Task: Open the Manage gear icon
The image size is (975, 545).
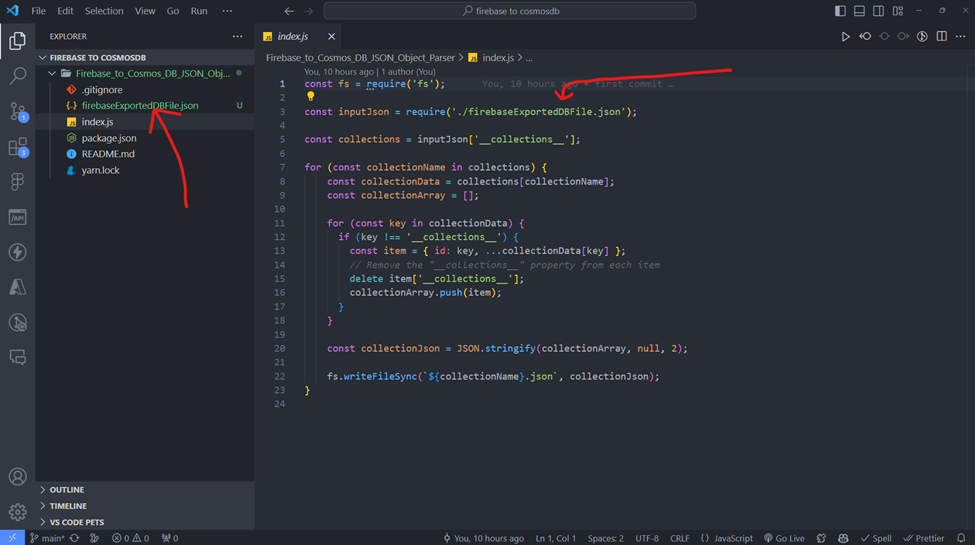Action: coord(17,512)
